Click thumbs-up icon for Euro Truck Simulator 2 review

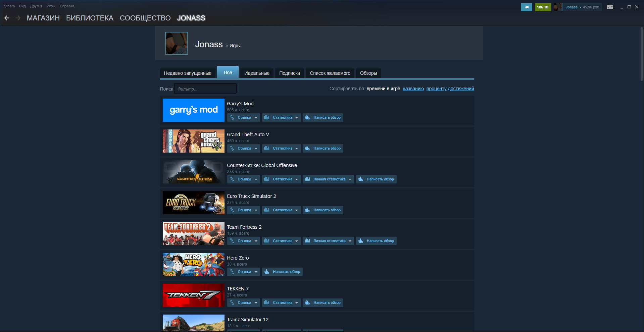click(x=307, y=210)
